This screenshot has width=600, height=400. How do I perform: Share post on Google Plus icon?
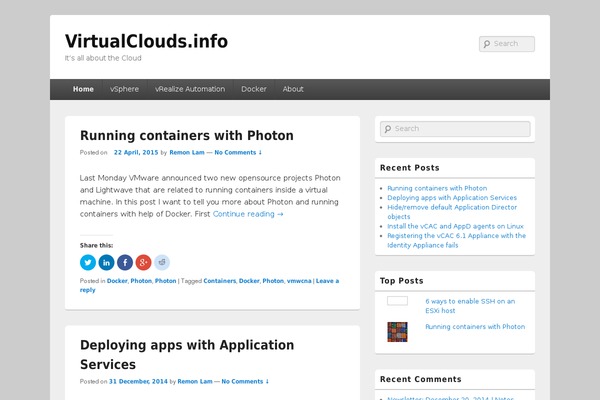(143, 262)
